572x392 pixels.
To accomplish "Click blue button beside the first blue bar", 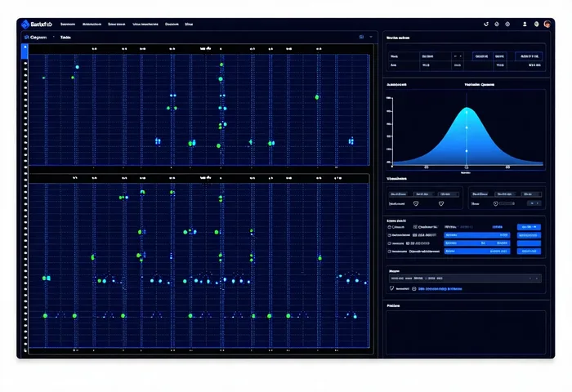I will pos(529,235).
